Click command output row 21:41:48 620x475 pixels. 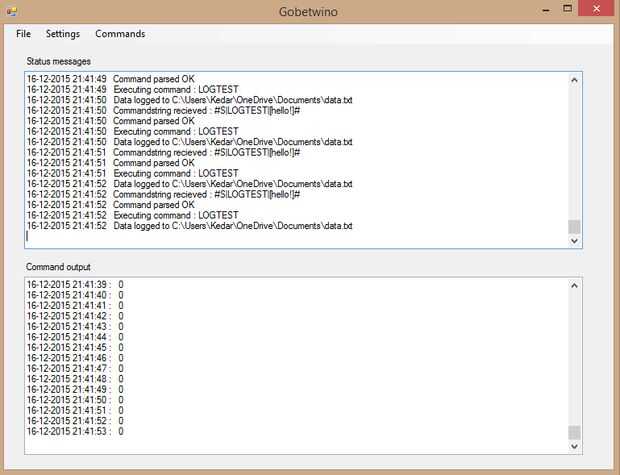75,379
